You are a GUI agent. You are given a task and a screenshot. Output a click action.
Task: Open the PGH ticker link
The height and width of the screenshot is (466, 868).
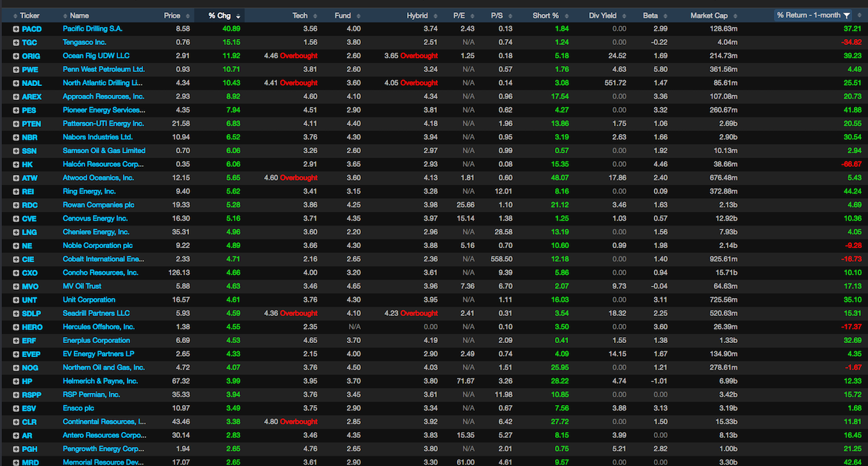coord(29,449)
